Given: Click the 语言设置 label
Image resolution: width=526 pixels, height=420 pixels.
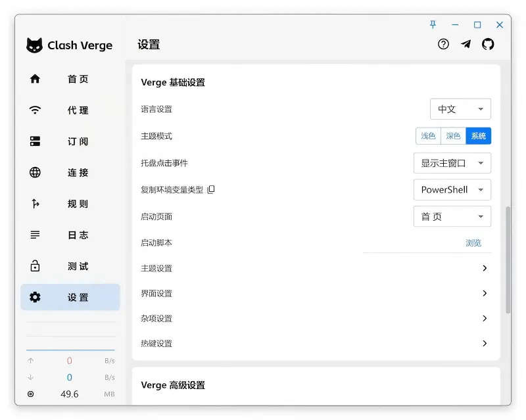Looking at the screenshot, I should [156, 109].
